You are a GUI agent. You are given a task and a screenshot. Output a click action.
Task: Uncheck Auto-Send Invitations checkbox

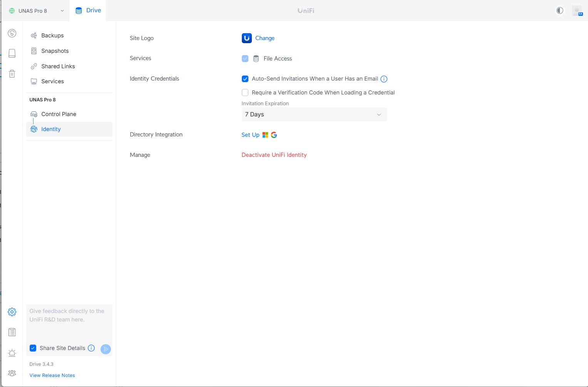245,79
